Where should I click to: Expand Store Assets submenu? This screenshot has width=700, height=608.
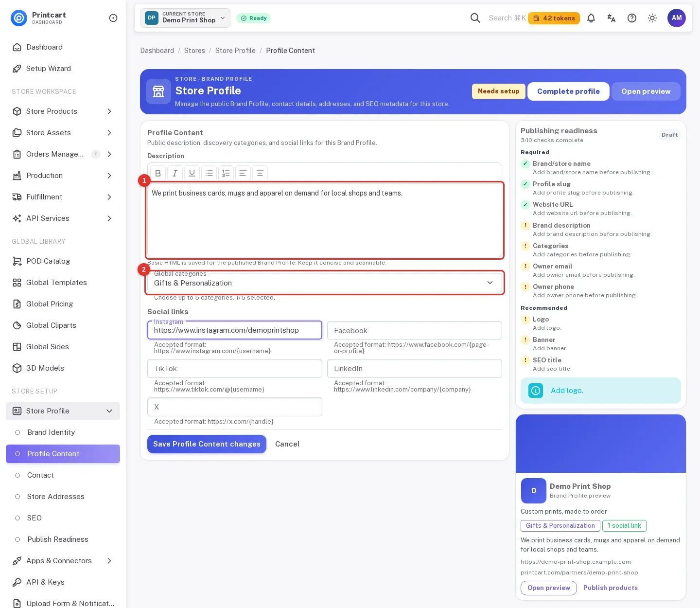[x=63, y=133]
